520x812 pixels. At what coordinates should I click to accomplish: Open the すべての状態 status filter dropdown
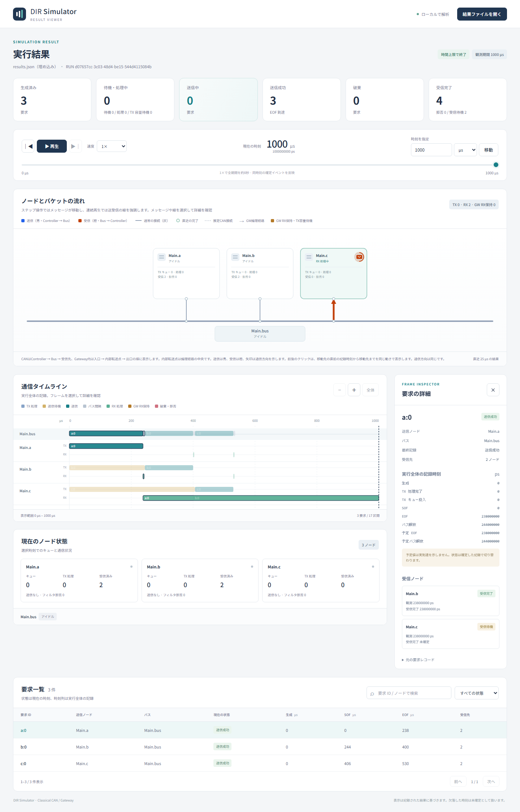477,693
